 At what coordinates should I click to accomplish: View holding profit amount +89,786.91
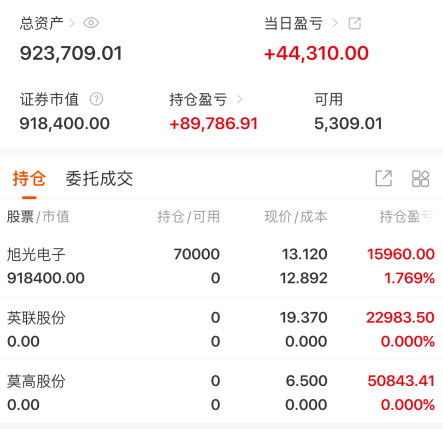pos(214,124)
